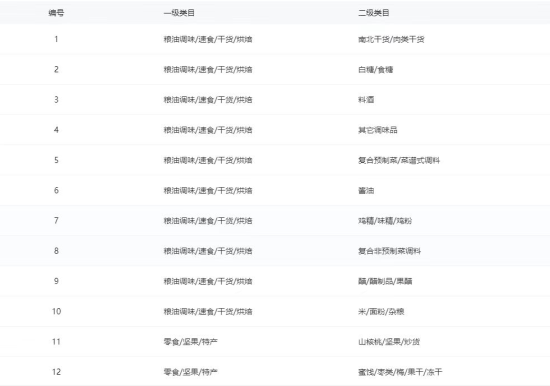Screen dimensions: 550x386
Task: Click 粮油调味/速食/干货/烘焙 in the 酱油 row
Action: [x=208, y=191]
